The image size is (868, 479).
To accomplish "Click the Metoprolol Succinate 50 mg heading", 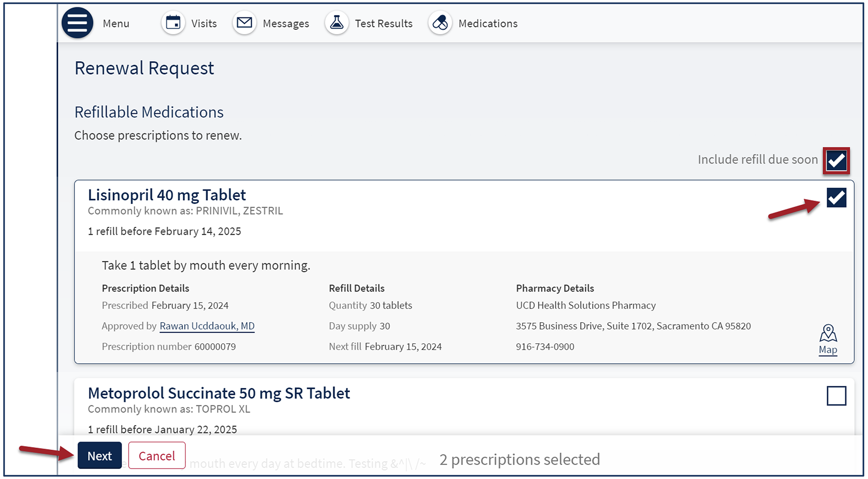I will point(219,393).
